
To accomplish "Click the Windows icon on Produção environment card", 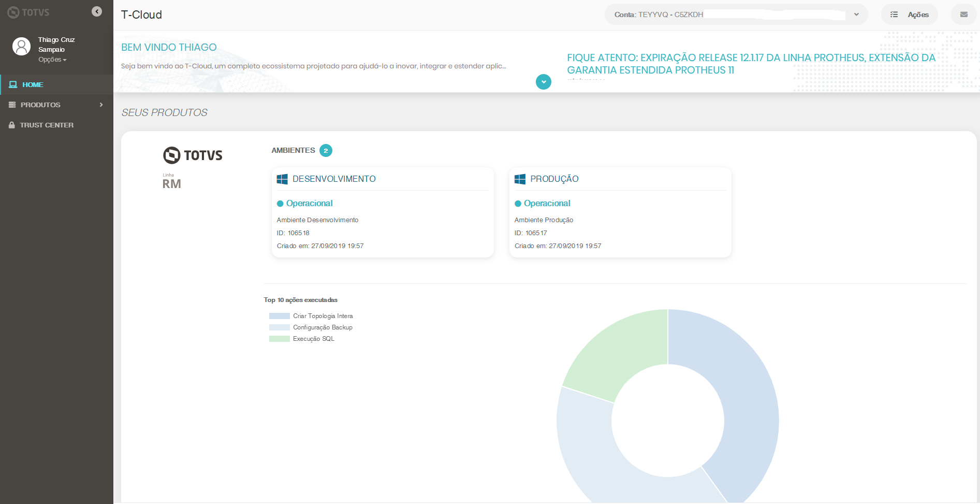I will click(520, 179).
